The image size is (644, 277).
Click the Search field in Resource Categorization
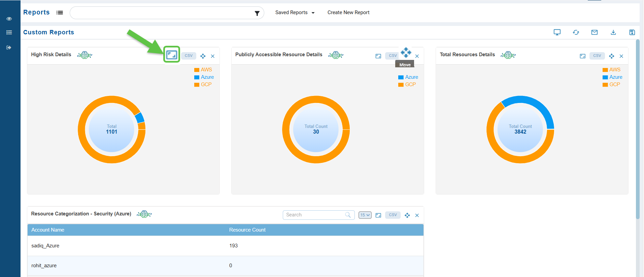(x=315, y=215)
